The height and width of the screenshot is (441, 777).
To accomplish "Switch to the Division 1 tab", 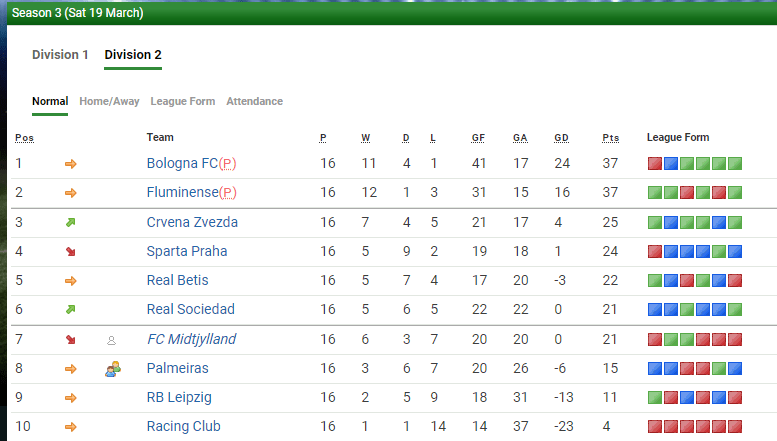I will [x=60, y=55].
